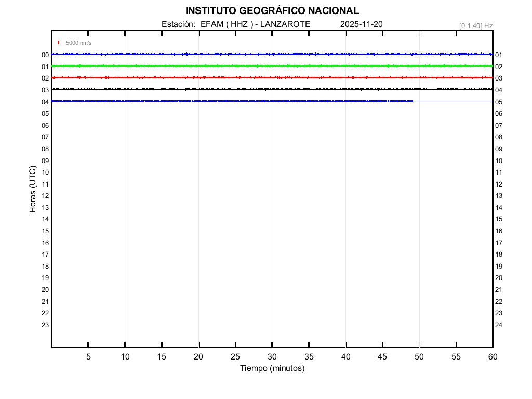Click the red 5000 nm/s scale bar
This screenshot has width=532, height=399.
[x=59, y=43]
